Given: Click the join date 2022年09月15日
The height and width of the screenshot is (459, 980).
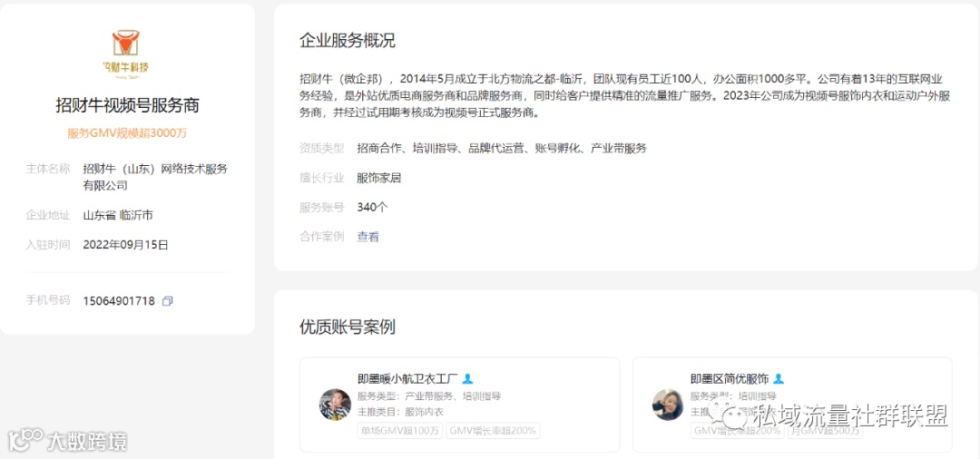Looking at the screenshot, I should click(x=125, y=245).
